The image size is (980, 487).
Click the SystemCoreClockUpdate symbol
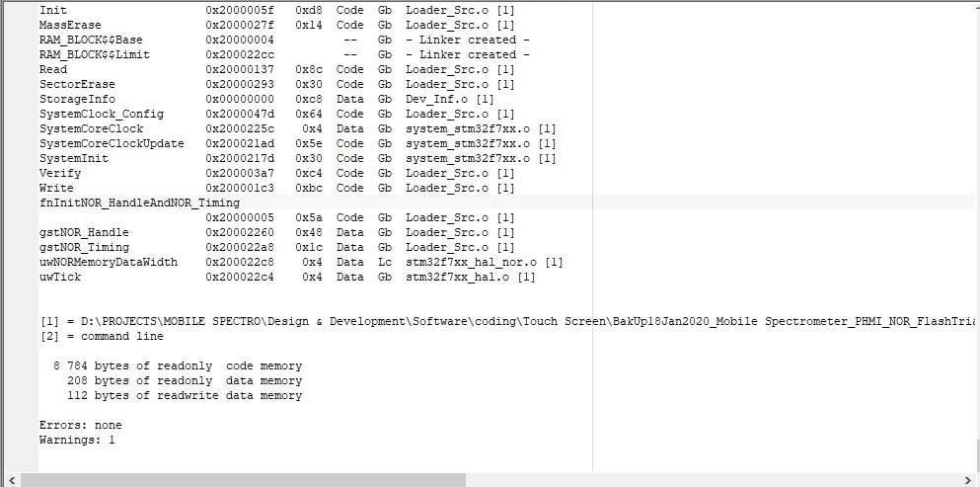[112, 143]
